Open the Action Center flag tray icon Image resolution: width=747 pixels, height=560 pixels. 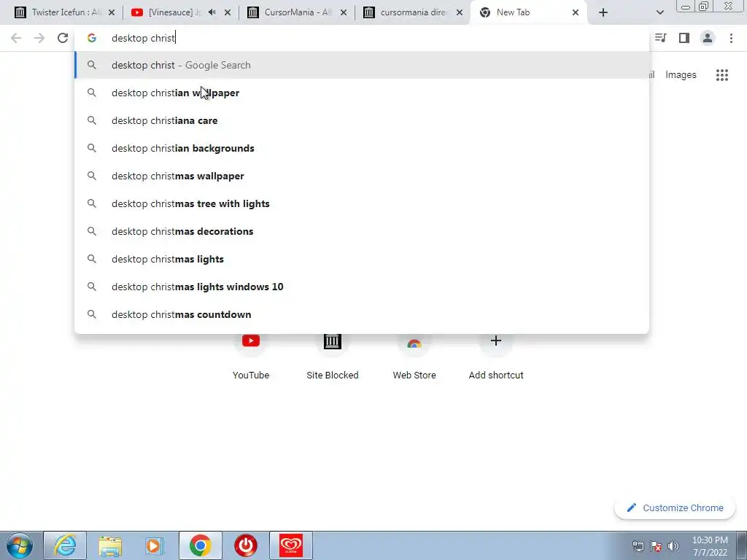[x=656, y=546]
